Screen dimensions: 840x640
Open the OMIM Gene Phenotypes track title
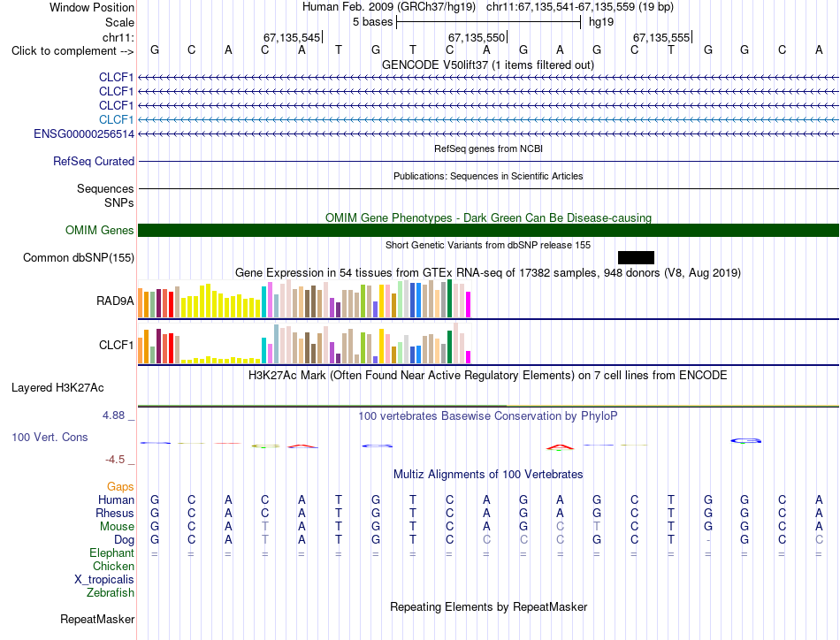488,217
